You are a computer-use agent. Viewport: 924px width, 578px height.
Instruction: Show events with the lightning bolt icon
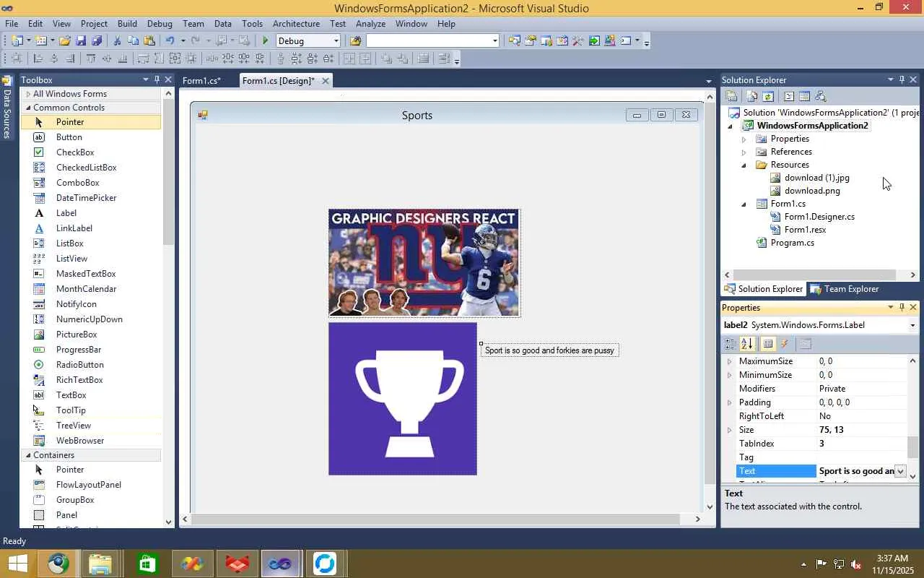click(x=785, y=344)
